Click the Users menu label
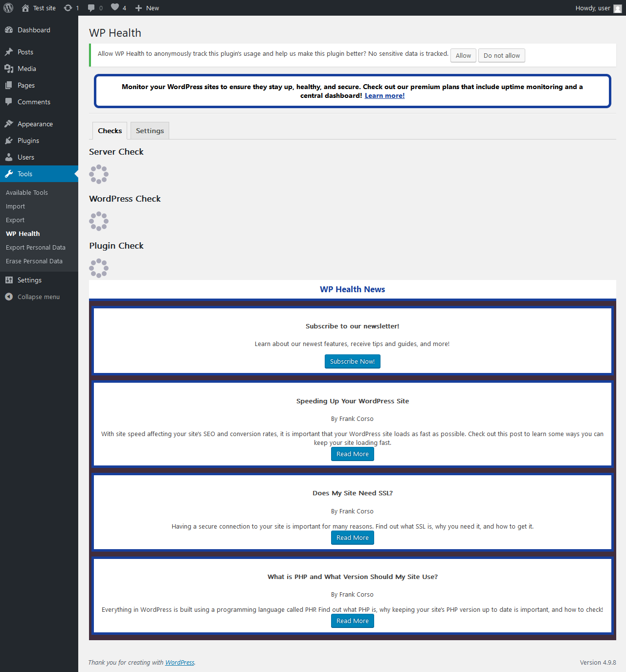 coord(26,157)
